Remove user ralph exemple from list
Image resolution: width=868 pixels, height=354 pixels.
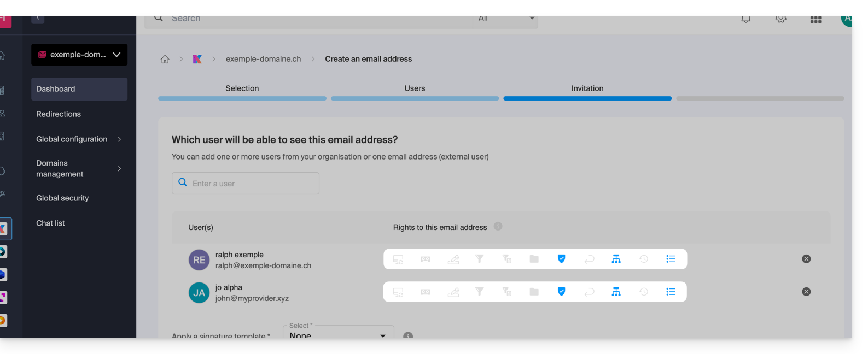coord(806,259)
